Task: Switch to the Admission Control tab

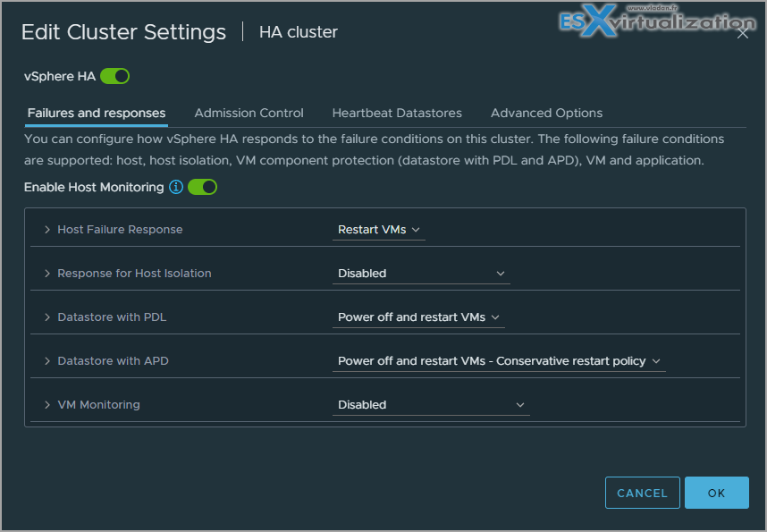Action: (x=249, y=114)
